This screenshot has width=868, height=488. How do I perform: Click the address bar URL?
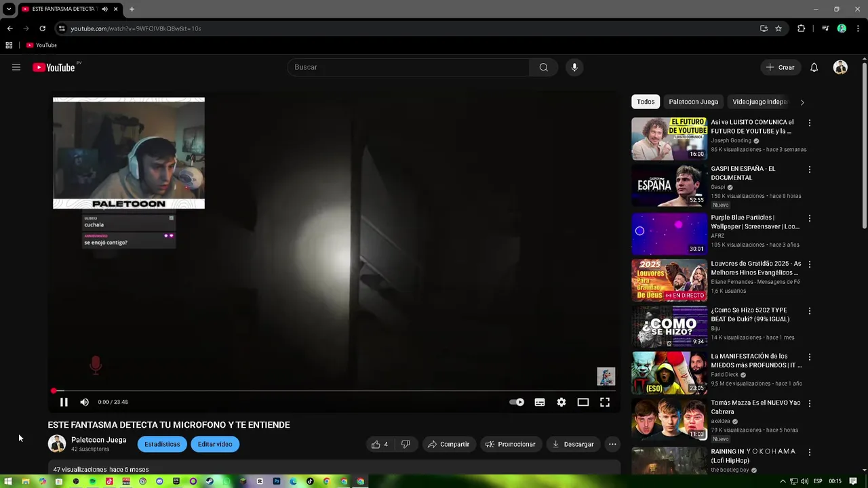point(136,28)
